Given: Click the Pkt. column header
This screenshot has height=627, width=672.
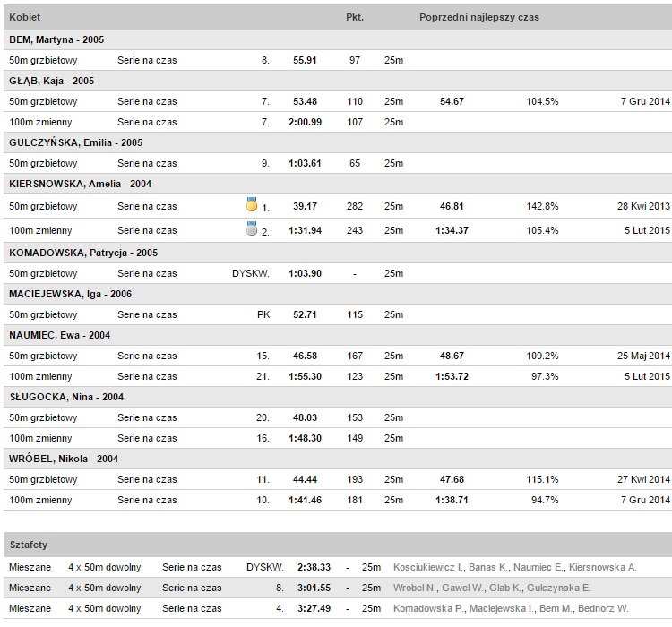Looking at the screenshot, I should point(355,17).
